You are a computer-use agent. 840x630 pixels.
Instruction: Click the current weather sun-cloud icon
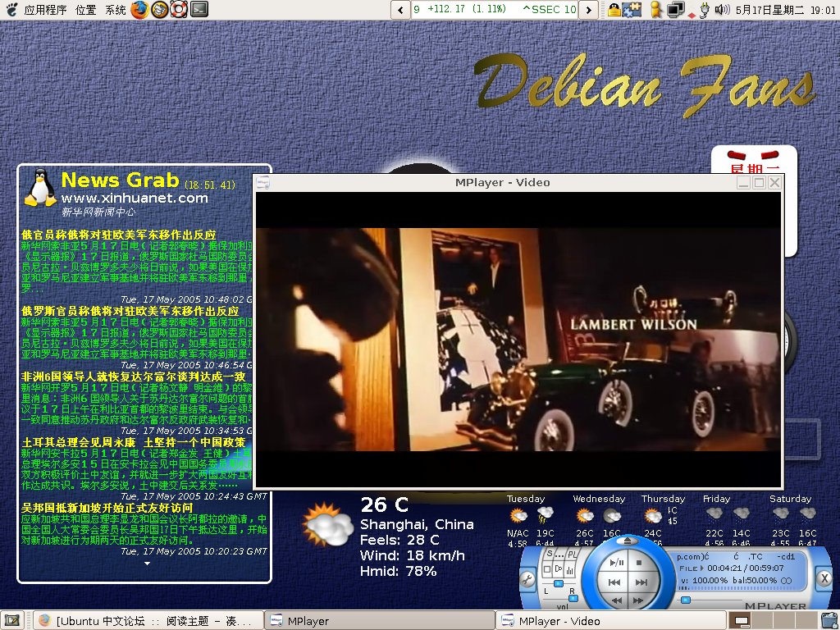tap(328, 524)
